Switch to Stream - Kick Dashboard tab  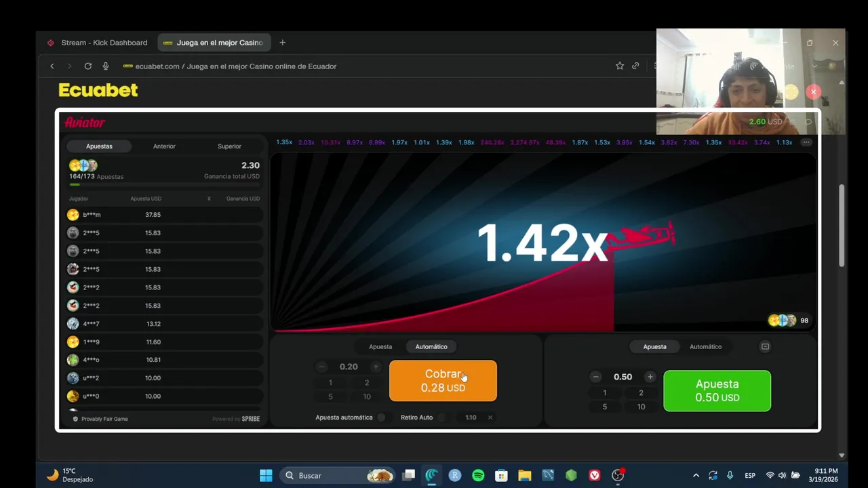click(97, 42)
